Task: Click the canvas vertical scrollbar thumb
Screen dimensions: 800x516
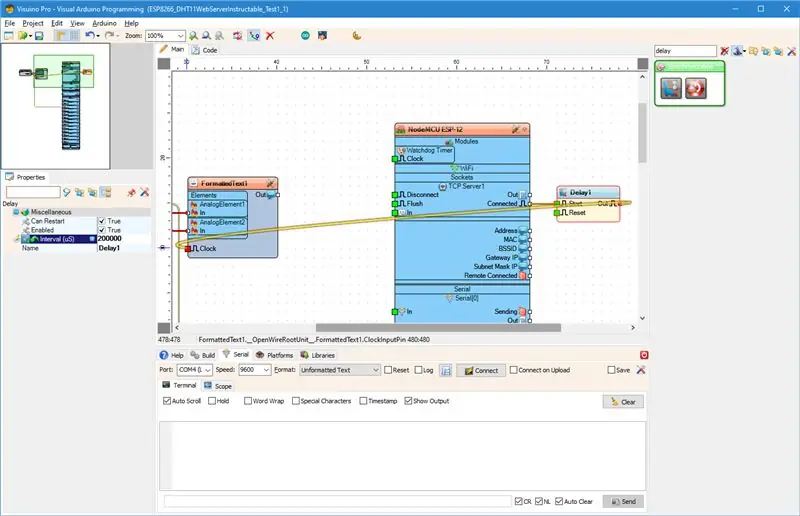Action: pos(642,133)
